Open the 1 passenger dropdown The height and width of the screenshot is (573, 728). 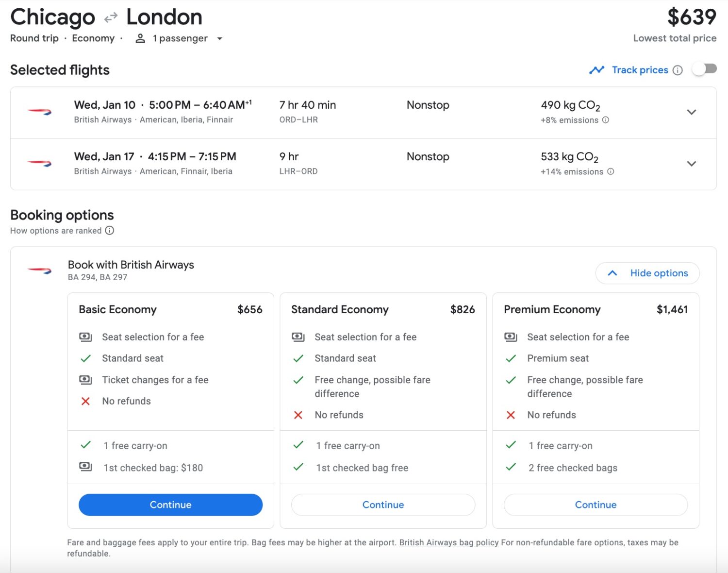pyautogui.click(x=220, y=38)
